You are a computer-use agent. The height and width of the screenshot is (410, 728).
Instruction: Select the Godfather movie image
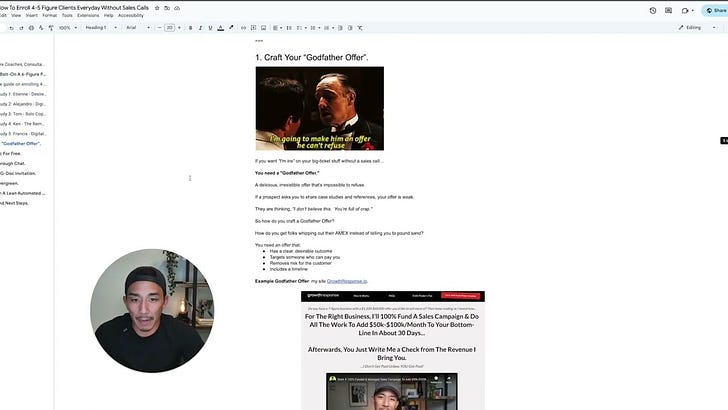(319, 109)
